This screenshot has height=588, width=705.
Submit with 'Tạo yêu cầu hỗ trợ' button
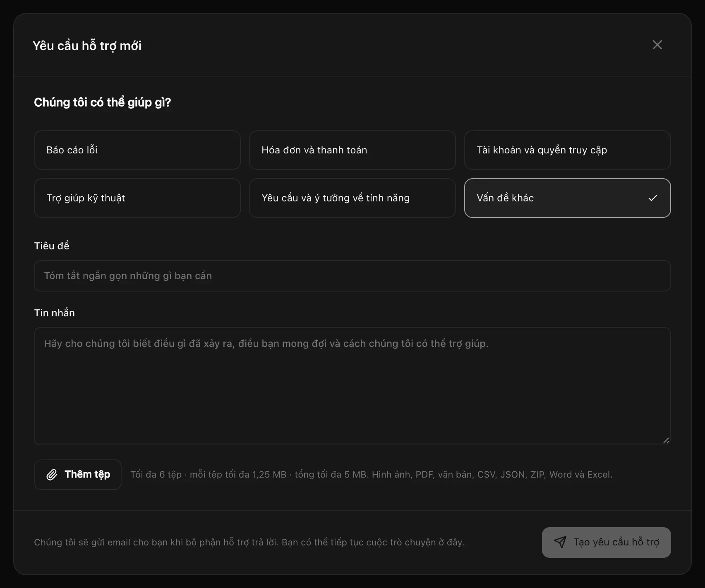click(x=606, y=543)
